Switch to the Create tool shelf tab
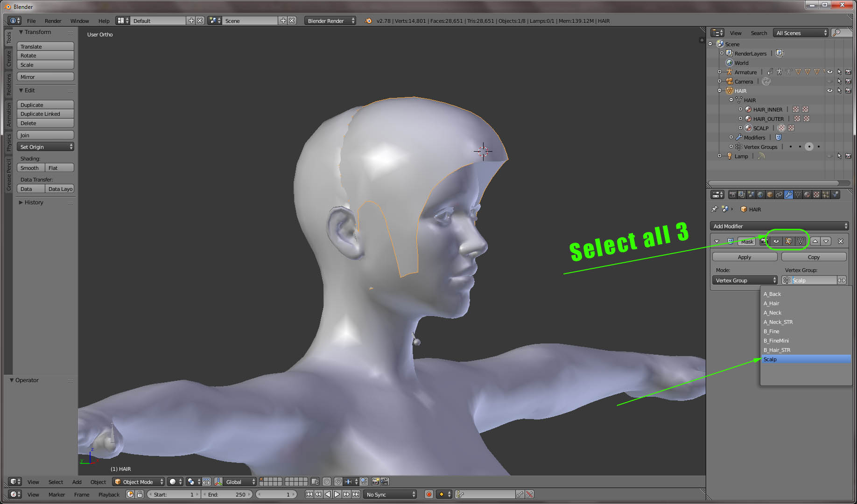This screenshot has height=504, width=857. coord(8,59)
